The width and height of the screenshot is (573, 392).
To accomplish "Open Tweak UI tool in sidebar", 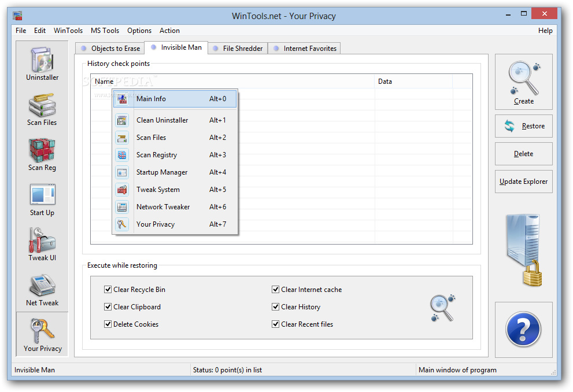I will coord(42,245).
